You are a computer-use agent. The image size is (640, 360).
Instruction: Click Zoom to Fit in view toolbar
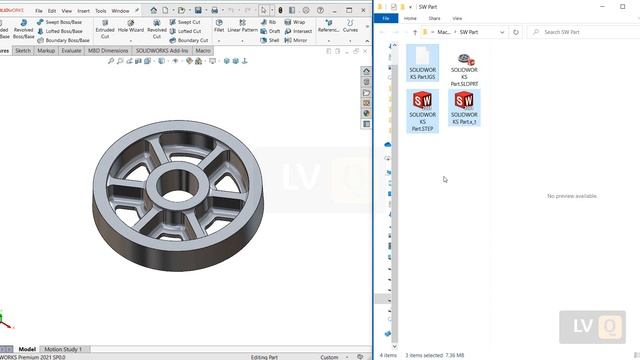[x=111, y=61]
